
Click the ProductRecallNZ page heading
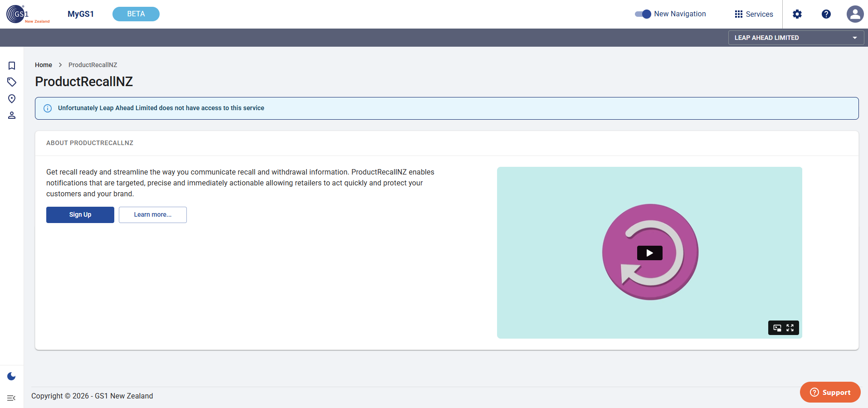(84, 82)
